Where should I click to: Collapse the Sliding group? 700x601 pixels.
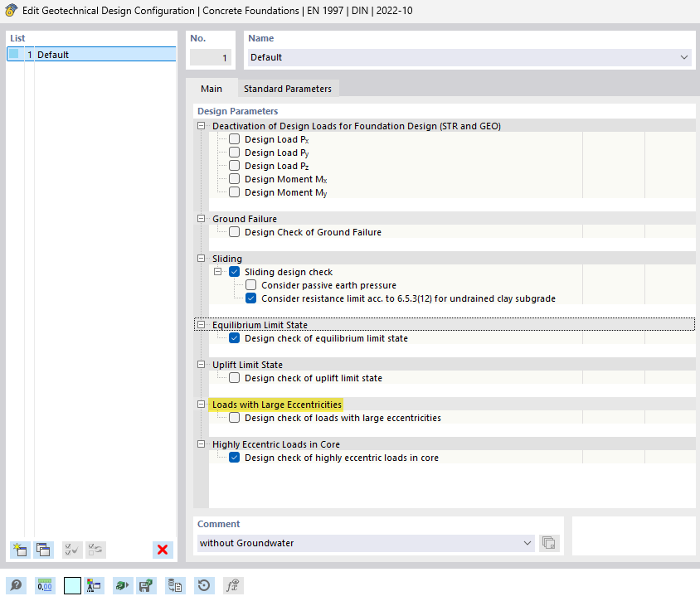[x=202, y=259]
